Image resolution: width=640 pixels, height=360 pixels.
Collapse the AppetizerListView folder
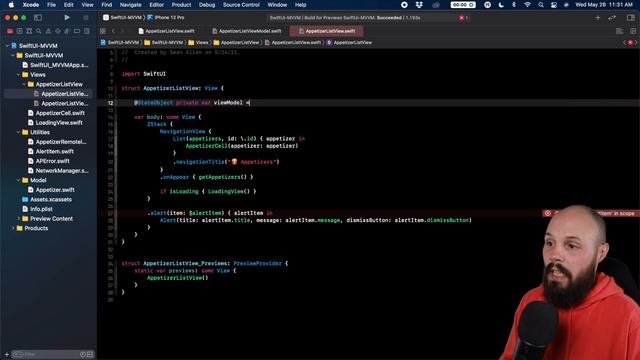pos(24,84)
